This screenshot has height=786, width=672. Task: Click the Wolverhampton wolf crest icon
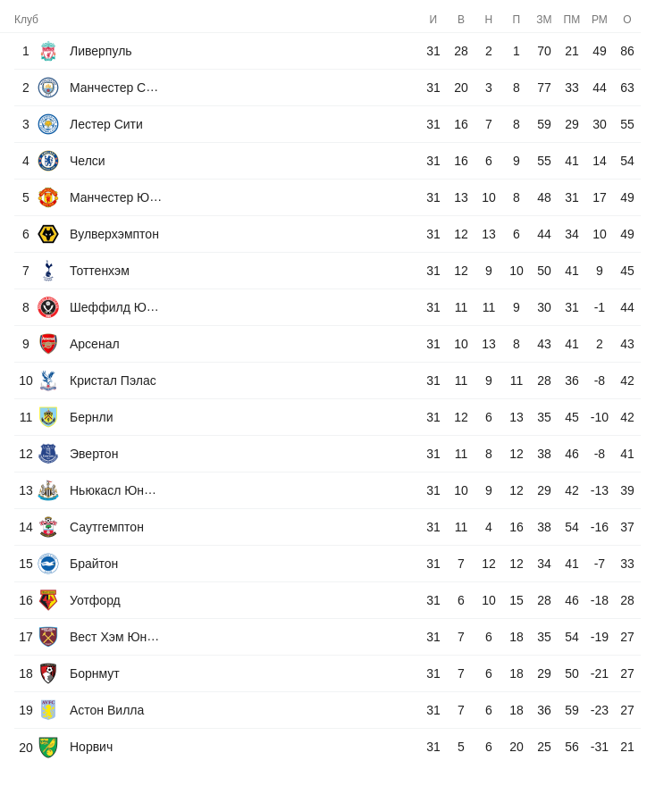48,234
